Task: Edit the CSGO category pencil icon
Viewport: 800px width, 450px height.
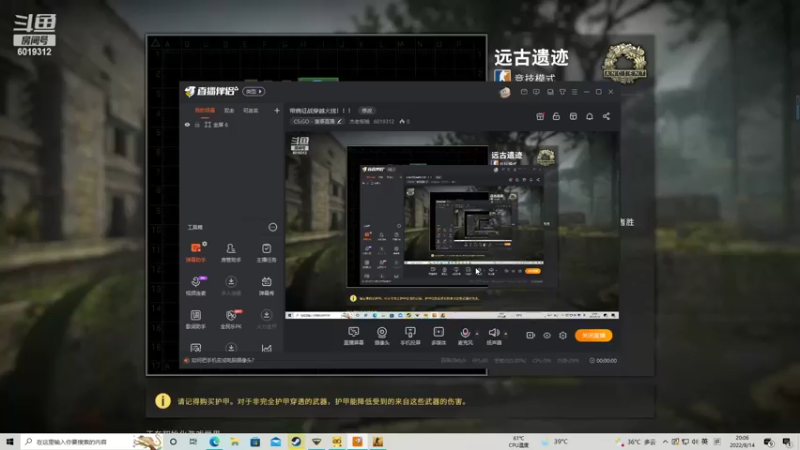Action: (x=339, y=121)
